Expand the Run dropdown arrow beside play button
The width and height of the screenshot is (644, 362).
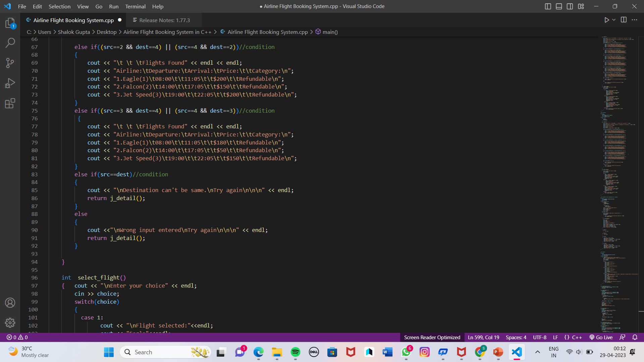coord(614,20)
